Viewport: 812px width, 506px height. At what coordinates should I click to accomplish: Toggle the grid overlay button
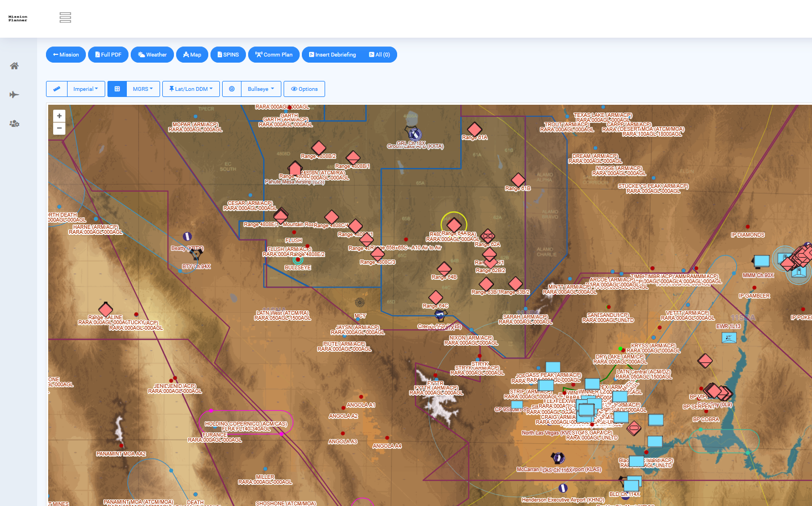117,89
